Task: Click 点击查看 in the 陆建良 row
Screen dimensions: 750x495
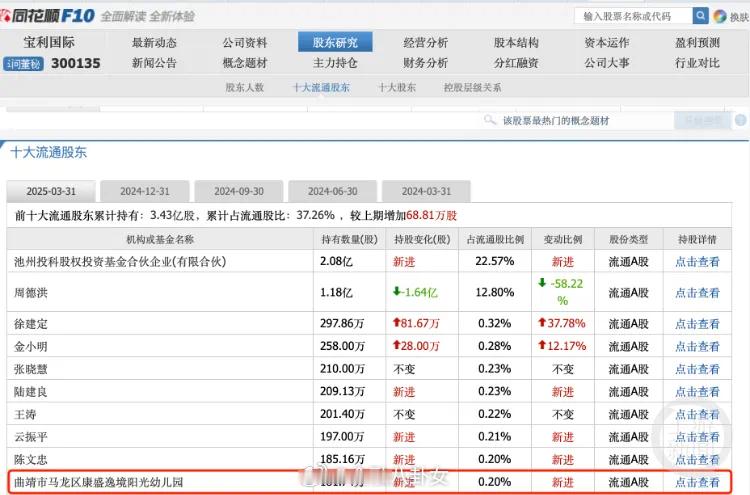Action: click(697, 392)
